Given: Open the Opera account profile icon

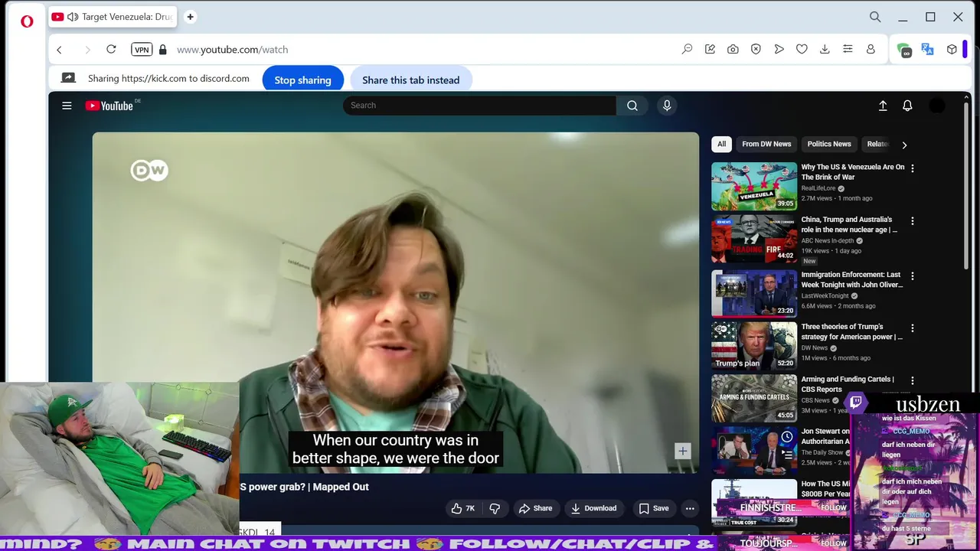Looking at the screenshot, I should (871, 49).
